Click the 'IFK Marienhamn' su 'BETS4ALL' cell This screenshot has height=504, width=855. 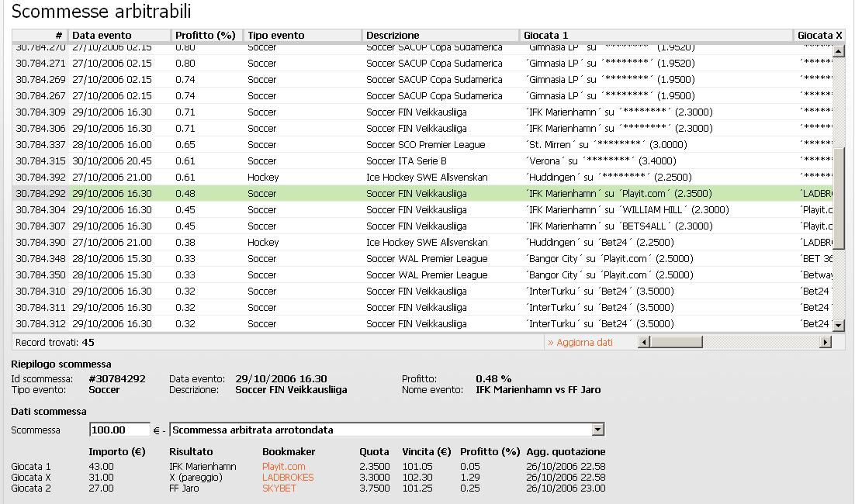click(619, 226)
